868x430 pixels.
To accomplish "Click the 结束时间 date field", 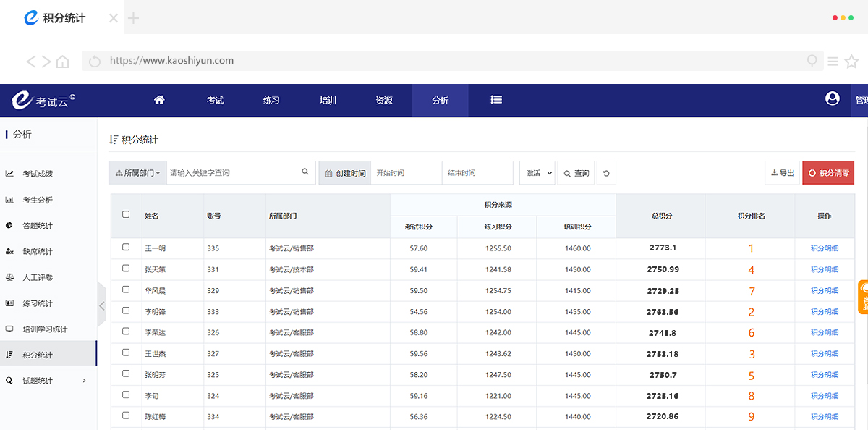I will click(477, 173).
